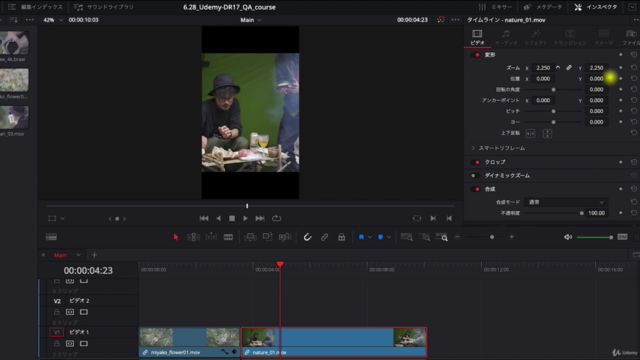The width and height of the screenshot is (640, 360).
Task: Toggle position lock padlock in toolbar
Action: pos(342,237)
